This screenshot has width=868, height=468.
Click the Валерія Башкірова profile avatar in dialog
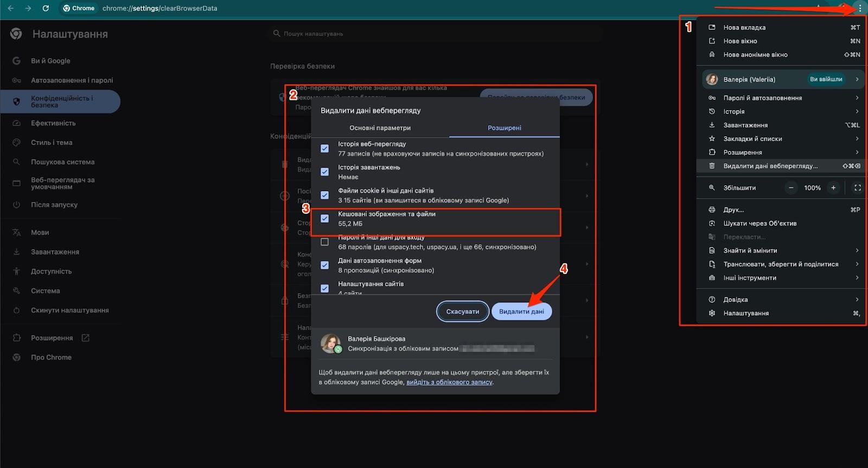point(330,343)
